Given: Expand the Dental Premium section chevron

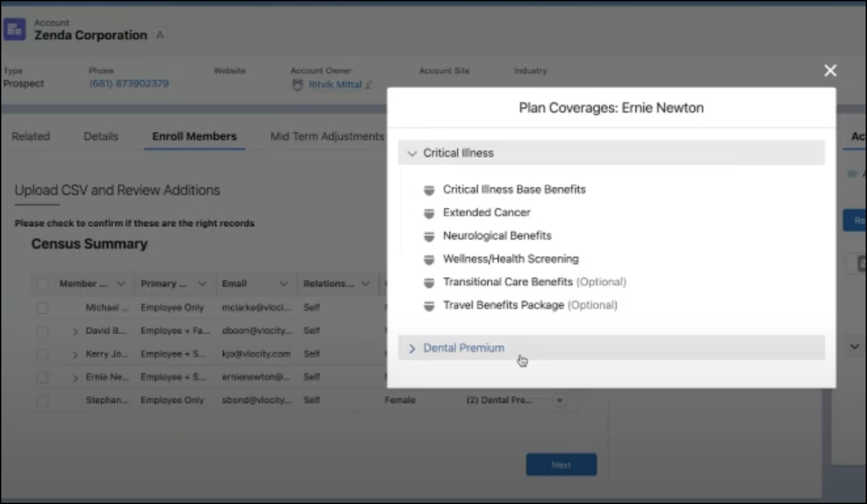Looking at the screenshot, I should click(x=412, y=348).
